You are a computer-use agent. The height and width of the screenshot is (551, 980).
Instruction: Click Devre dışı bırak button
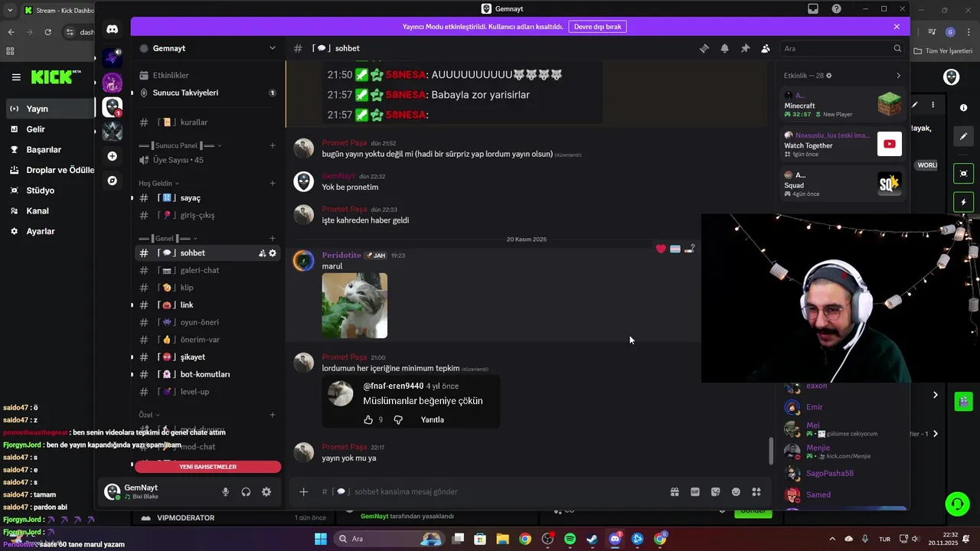point(597,26)
